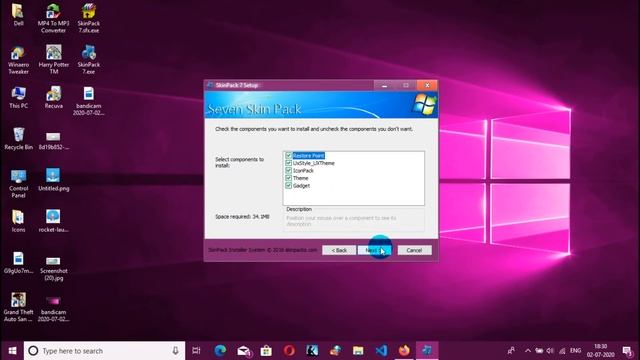
Task: Uncheck the UxStyle_UXTheme component
Action: 288,163
